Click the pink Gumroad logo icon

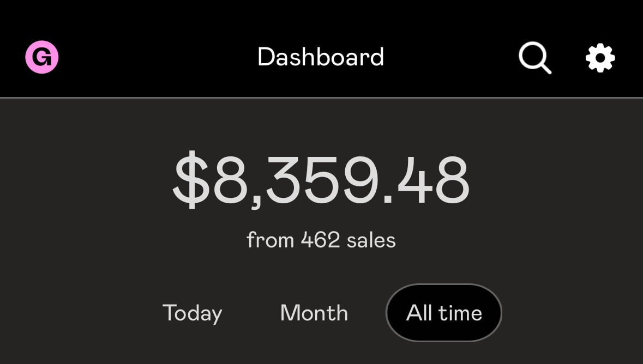(x=42, y=57)
